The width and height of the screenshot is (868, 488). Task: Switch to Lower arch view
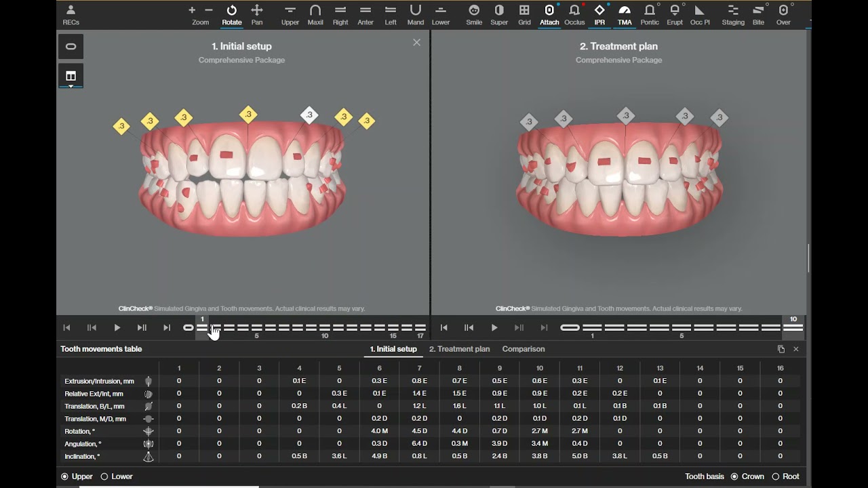click(x=441, y=14)
